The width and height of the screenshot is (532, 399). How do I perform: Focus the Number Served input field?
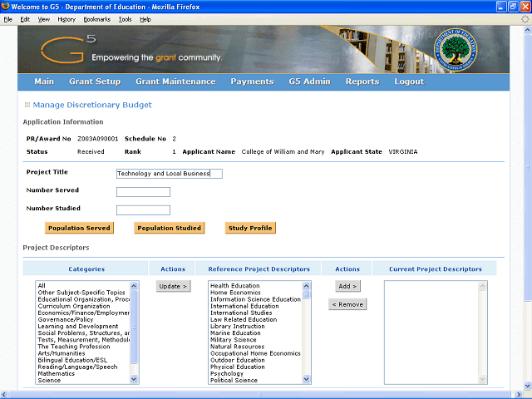pos(143,192)
